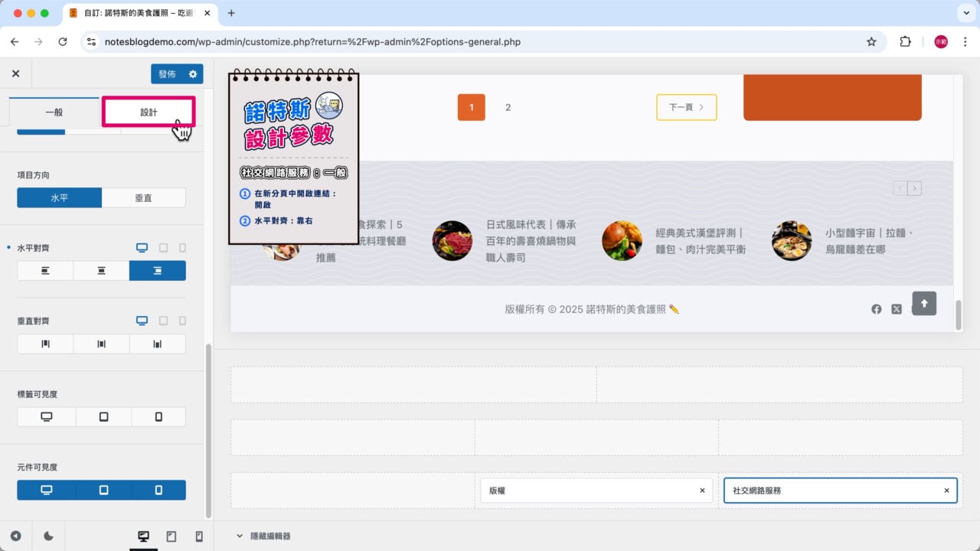Set 標籤可見度 to desktop visibility
Viewport: 980px width, 551px height.
tap(44, 416)
